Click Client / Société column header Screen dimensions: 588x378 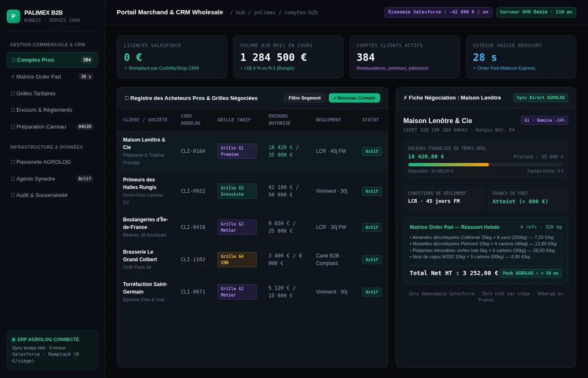click(x=145, y=120)
